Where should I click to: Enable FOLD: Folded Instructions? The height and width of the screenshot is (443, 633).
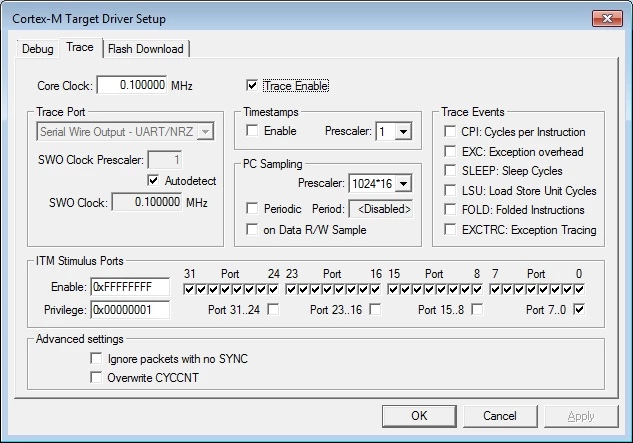point(450,210)
